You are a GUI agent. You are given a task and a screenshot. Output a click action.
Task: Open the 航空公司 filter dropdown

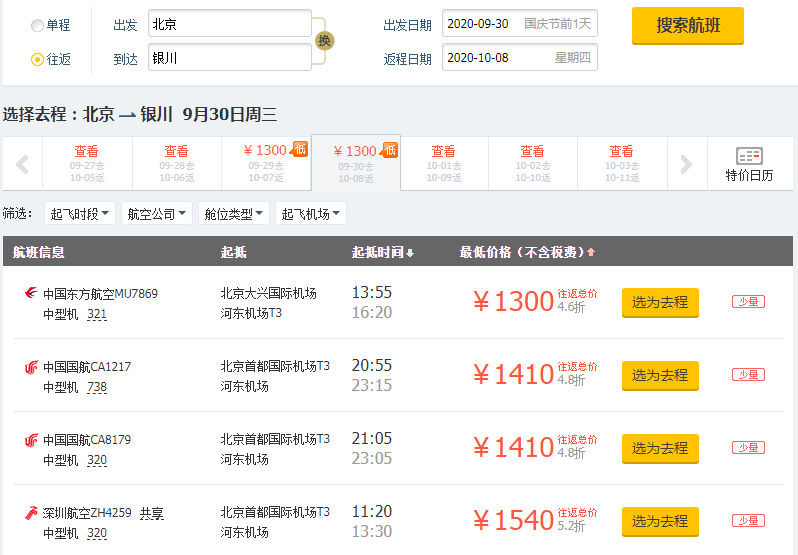pyautogui.click(x=158, y=214)
